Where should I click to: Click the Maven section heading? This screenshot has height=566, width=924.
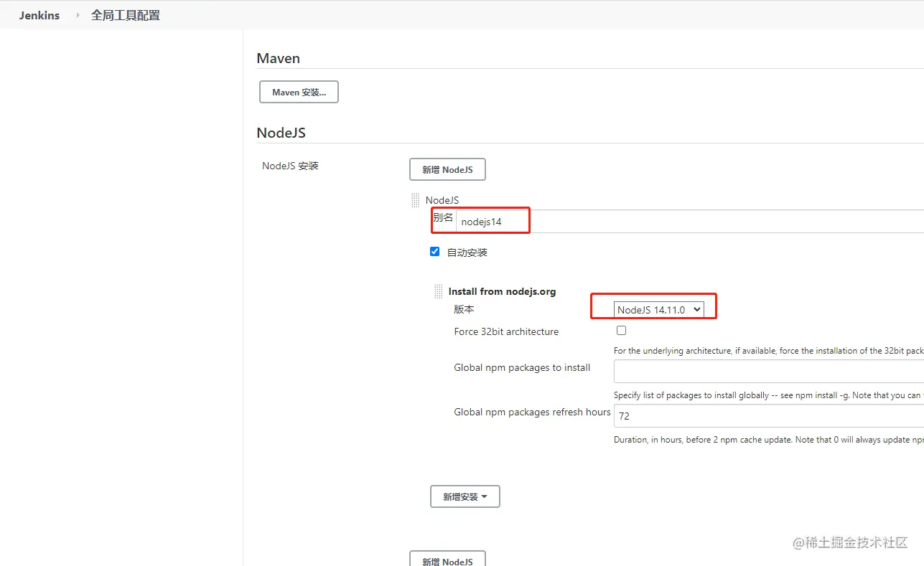point(279,58)
